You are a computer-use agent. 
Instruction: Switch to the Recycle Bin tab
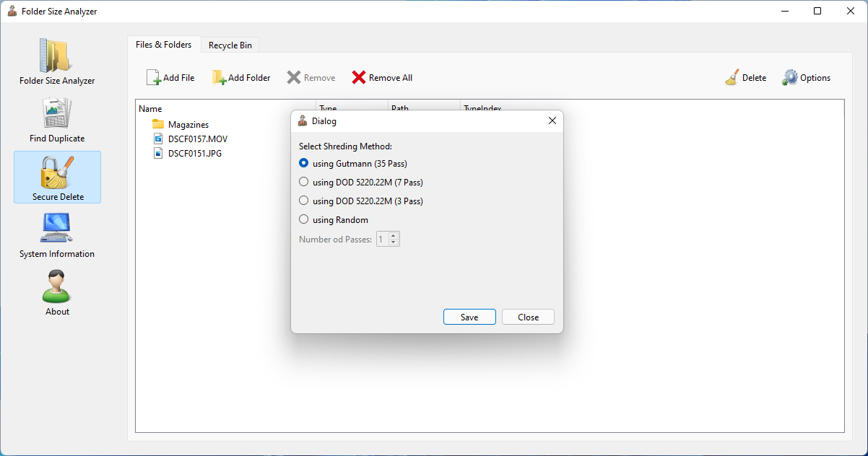[230, 45]
